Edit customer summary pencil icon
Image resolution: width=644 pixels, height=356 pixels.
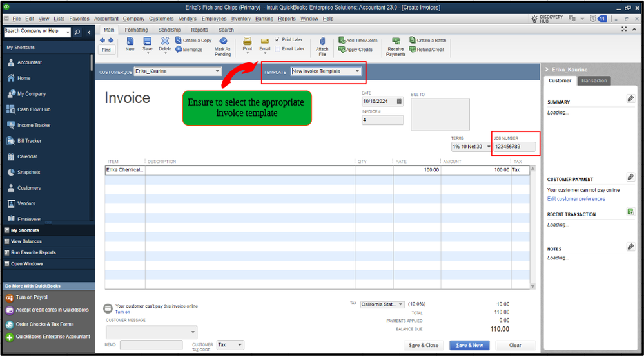click(x=630, y=98)
